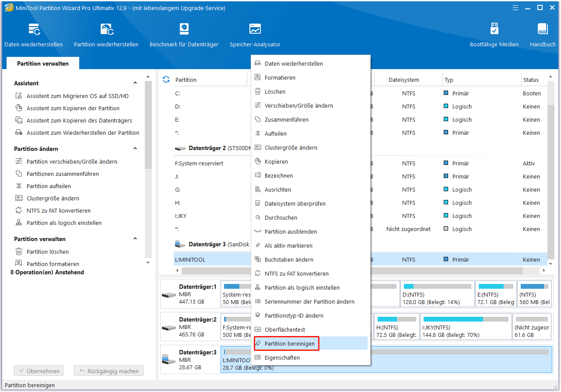The width and height of the screenshot is (561, 392).
Task: Click the Datenträger:2 disk icon
Action: tap(168, 327)
